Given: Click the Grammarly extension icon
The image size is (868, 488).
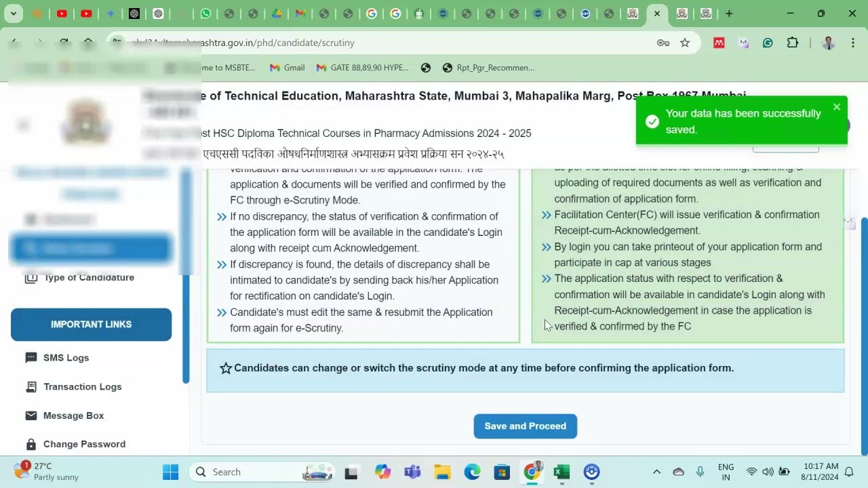Looking at the screenshot, I should tap(768, 43).
